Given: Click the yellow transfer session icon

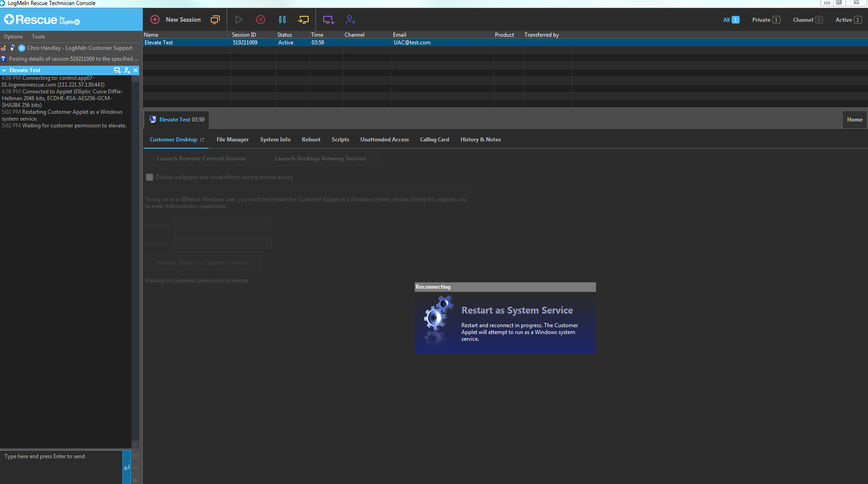Looking at the screenshot, I should coord(303,19).
